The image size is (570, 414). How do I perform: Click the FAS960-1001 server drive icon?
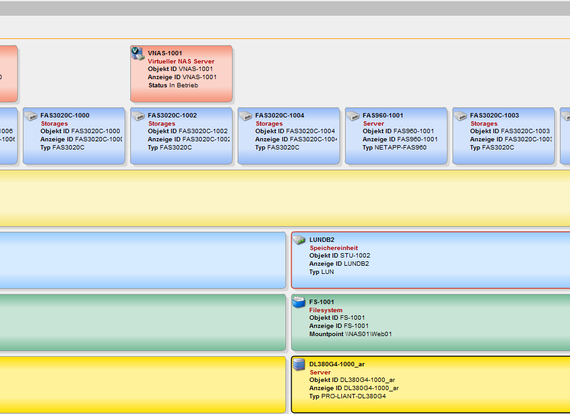coord(353,116)
